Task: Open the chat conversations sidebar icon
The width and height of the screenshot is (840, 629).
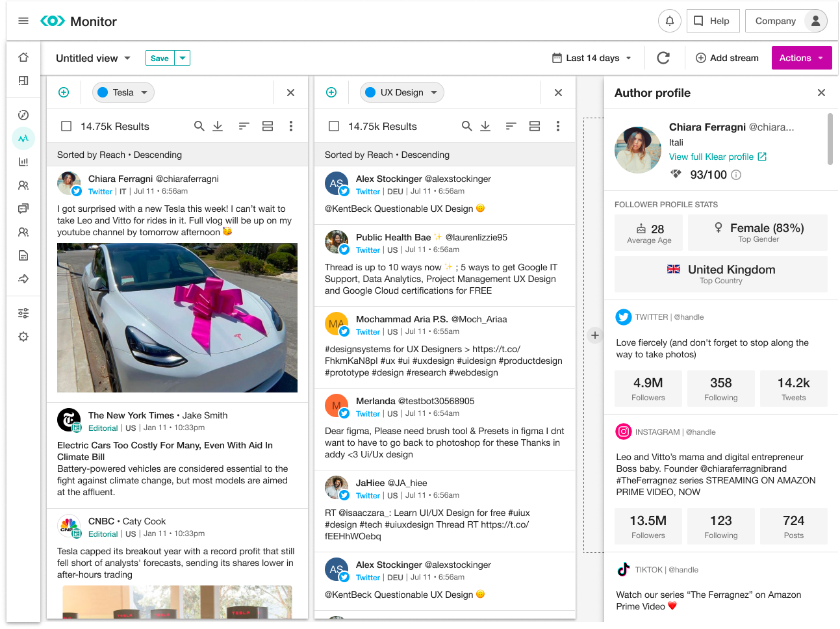Action: point(23,209)
